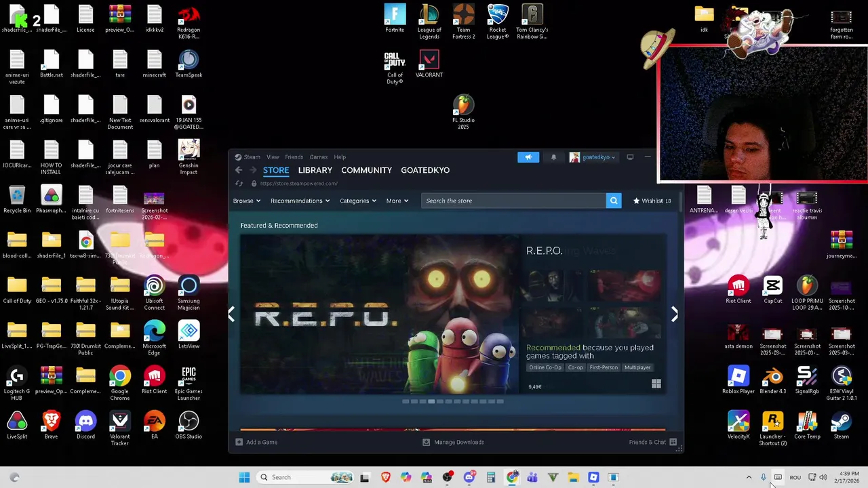Select Tom Clancy's Rainbow Six icon
Image resolution: width=868 pixels, height=488 pixels.
[532, 22]
